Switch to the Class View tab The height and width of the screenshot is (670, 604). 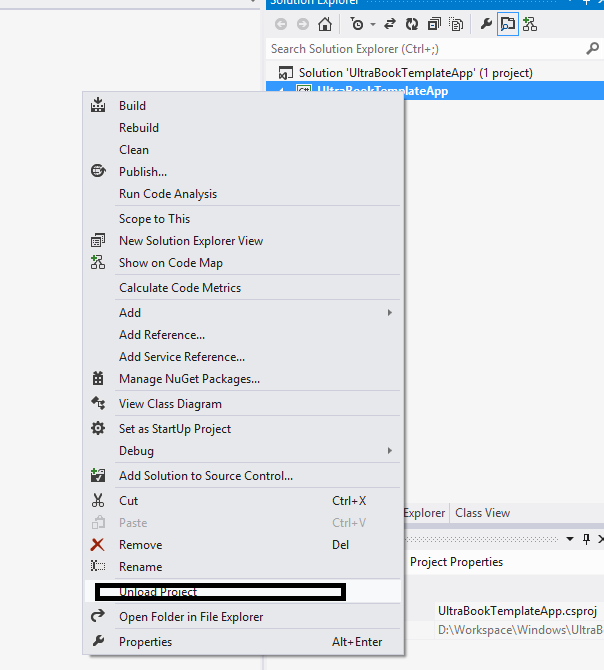[x=482, y=513]
